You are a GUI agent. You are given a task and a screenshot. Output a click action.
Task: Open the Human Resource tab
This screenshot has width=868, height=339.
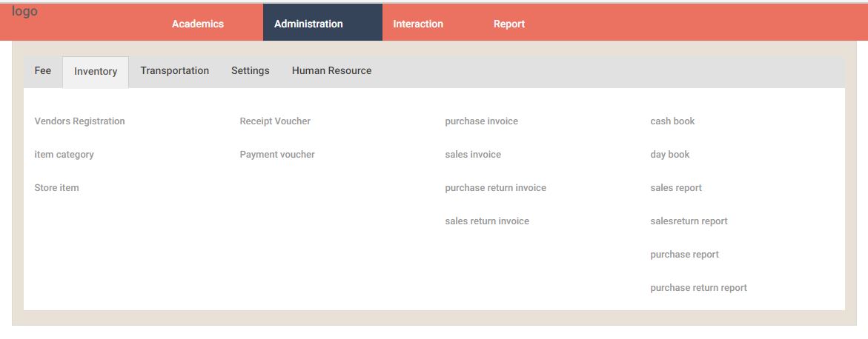(331, 71)
